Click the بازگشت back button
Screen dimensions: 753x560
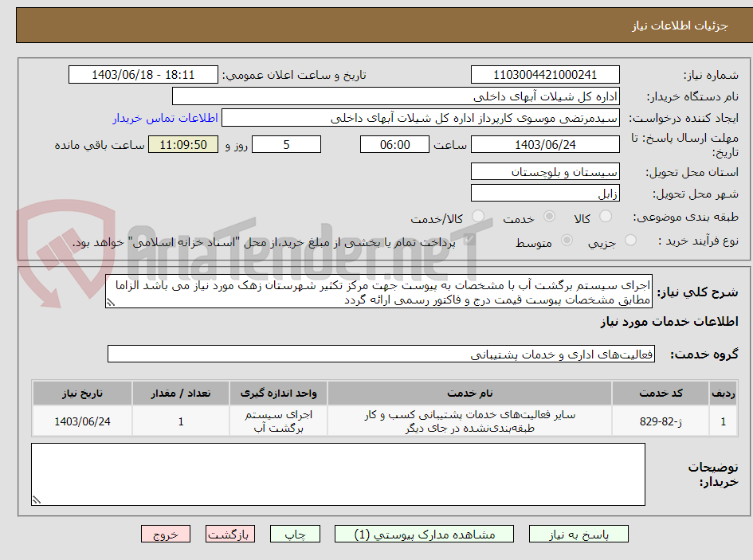tap(230, 534)
